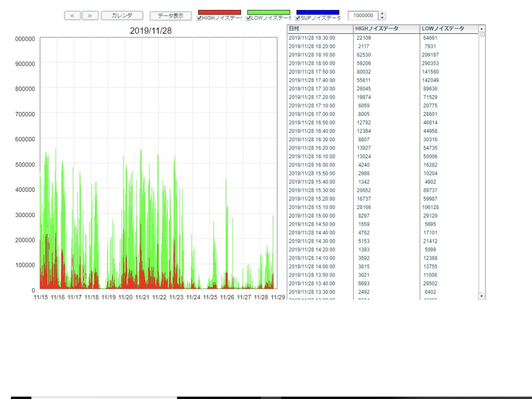Click HIGH value 80032 cell

point(387,71)
